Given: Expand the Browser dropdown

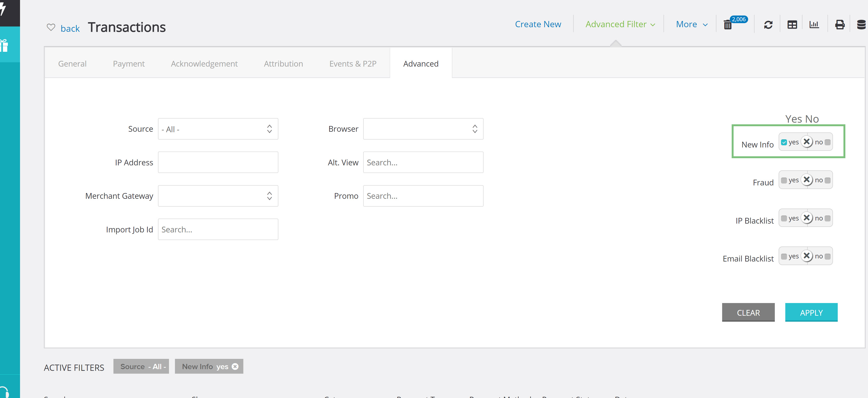Looking at the screenshot, I should tap(423, 129).
